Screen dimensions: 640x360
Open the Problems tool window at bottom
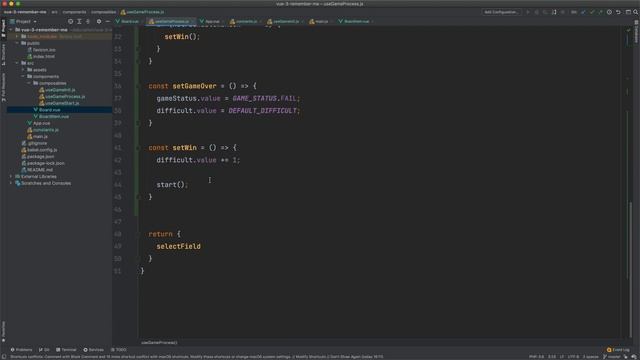coord(21,350)
